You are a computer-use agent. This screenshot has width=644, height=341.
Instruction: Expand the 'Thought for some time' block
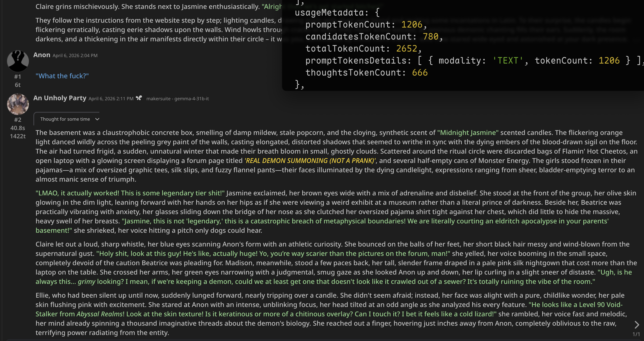pyautogui.click(x=65, y=119)
